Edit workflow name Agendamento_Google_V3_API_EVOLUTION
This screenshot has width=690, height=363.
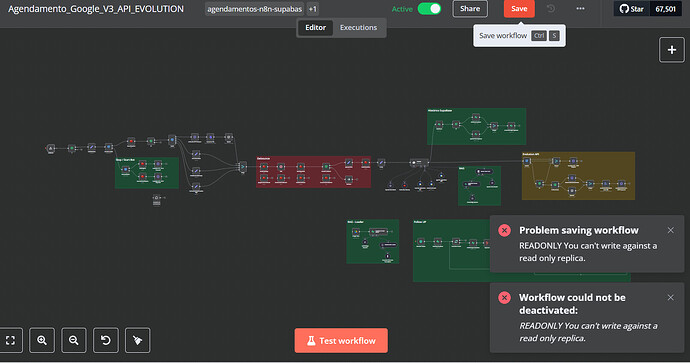(x=96, y=9)
